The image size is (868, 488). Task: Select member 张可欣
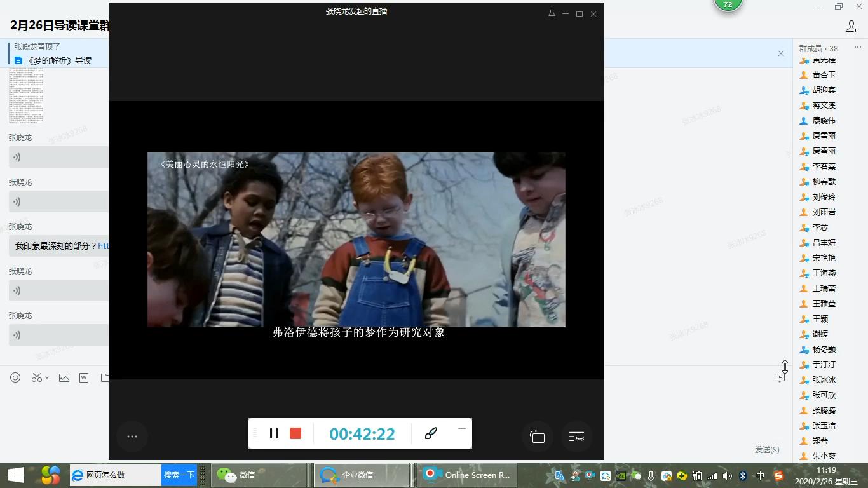point(824,395)
